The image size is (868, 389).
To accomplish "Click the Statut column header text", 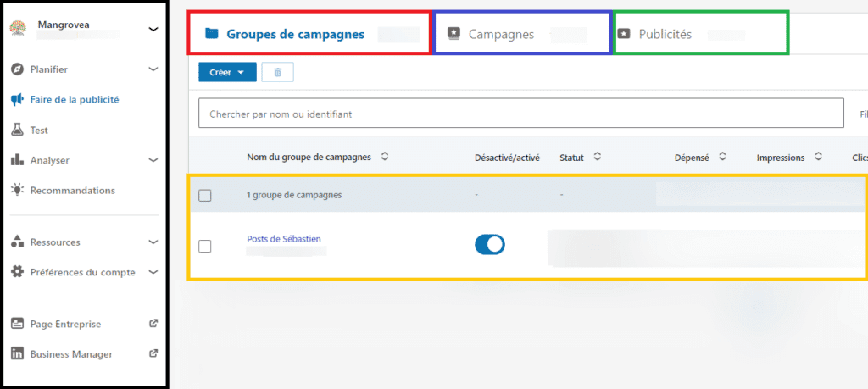I will coord(572,158).
